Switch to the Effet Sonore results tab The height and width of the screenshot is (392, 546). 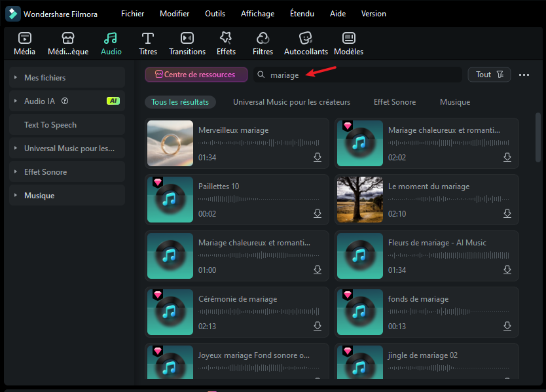[x=395, y=102]
